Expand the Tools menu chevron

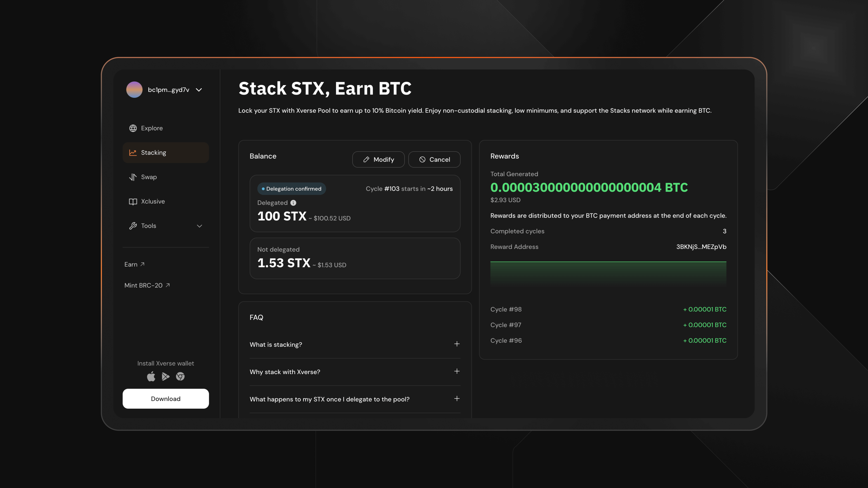[x=199, y=226]
